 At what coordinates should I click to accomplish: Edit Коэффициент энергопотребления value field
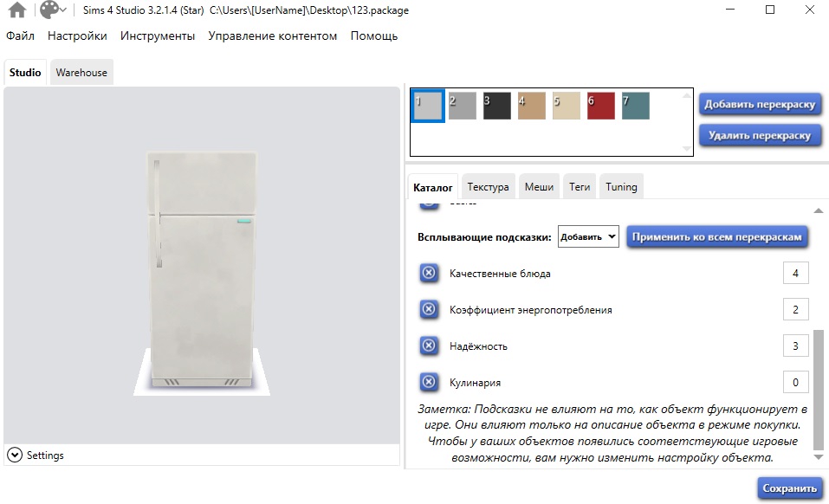(795, 309)
